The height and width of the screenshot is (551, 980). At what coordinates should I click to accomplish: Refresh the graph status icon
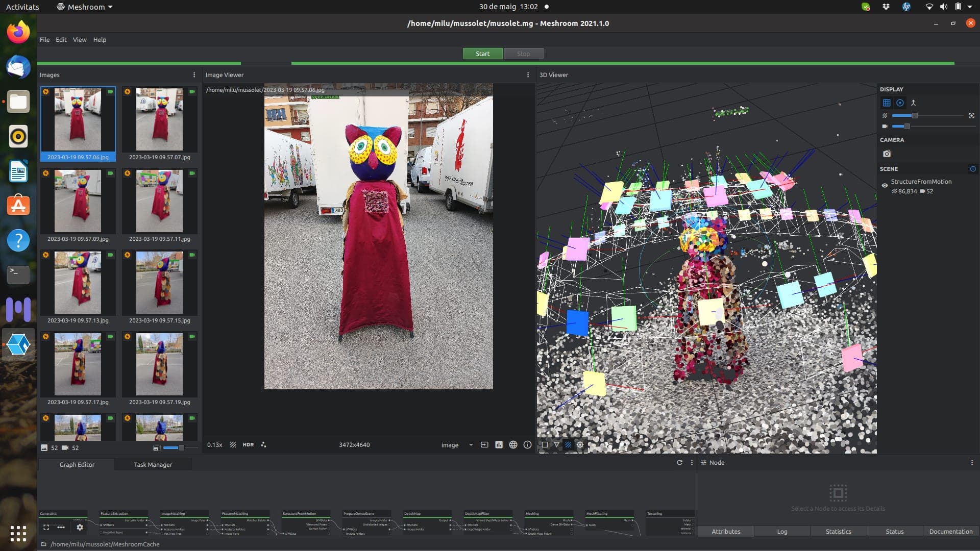pos(679,463)
